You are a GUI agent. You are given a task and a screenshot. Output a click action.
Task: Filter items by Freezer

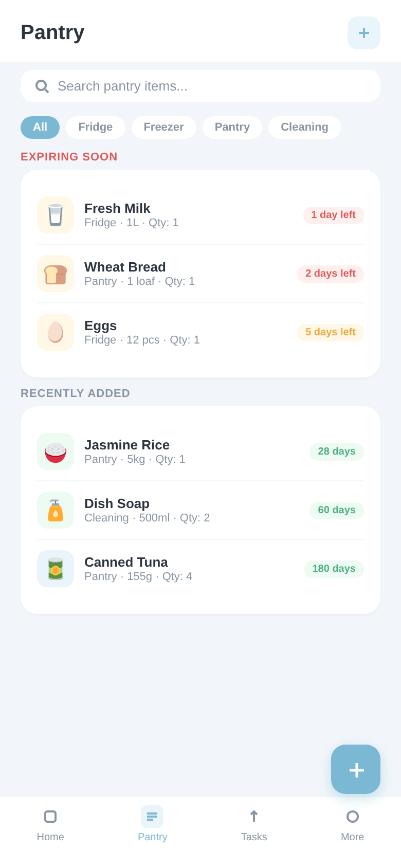coord(163,128)
